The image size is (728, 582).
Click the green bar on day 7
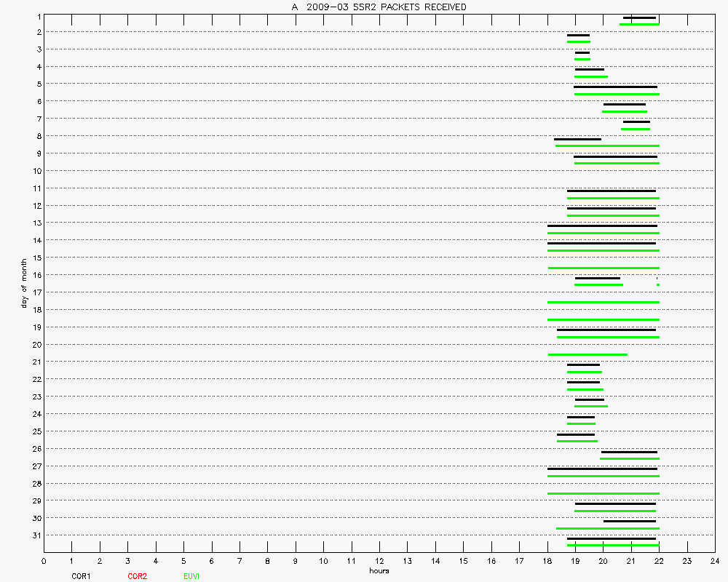tap(636, 129)
